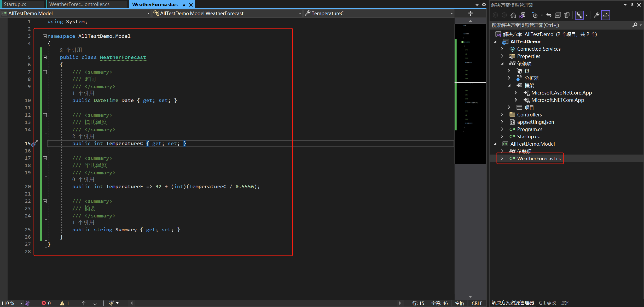Collapse the WeatherForecast class outline

45,57
